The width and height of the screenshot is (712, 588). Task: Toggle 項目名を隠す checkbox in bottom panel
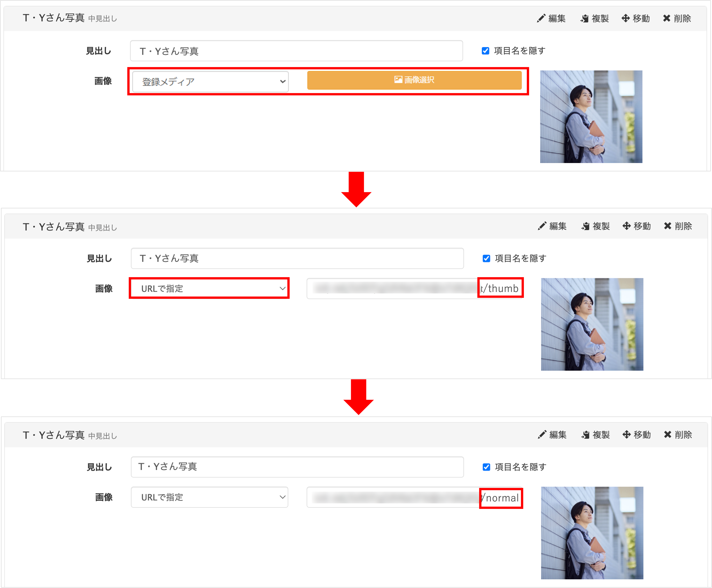coord(486,467)
